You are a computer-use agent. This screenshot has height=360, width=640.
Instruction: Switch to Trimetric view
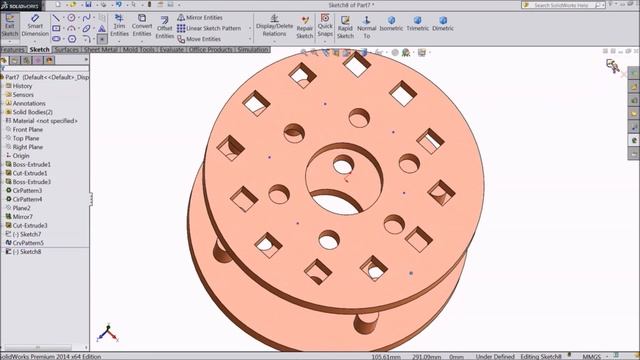[x=418, y=24]
